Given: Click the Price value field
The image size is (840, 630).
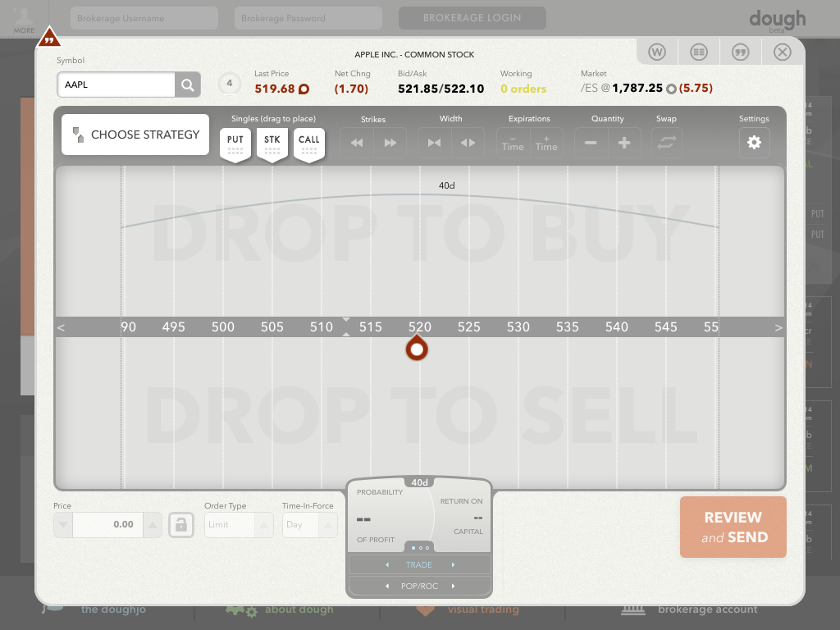Looking at the screenshot, I should click(107, 524).
